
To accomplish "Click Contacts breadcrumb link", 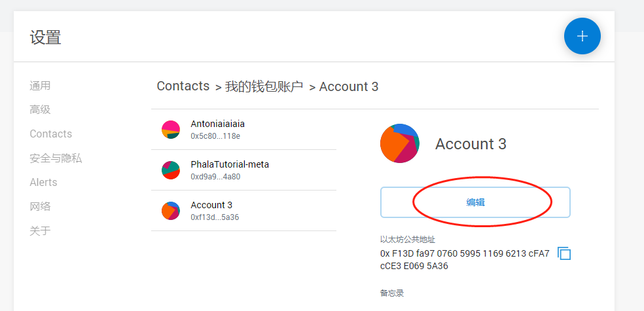I will click(x=183, y=86).
